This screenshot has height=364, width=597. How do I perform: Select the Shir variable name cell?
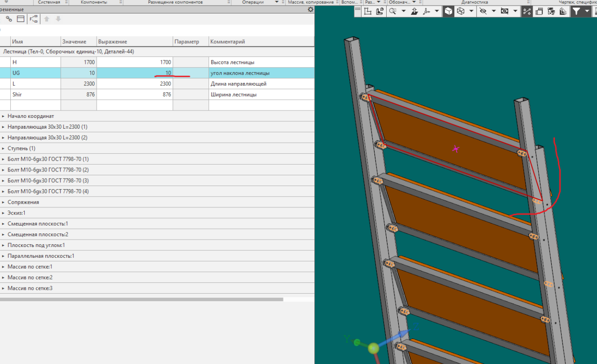(35, 95)
